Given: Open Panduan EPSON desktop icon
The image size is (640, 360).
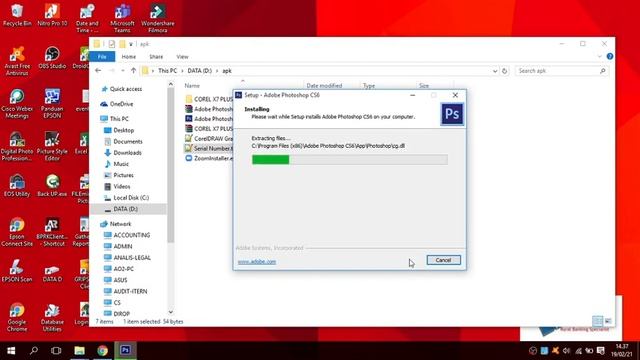Looking at the screenshot, I should tap(52, 104).
